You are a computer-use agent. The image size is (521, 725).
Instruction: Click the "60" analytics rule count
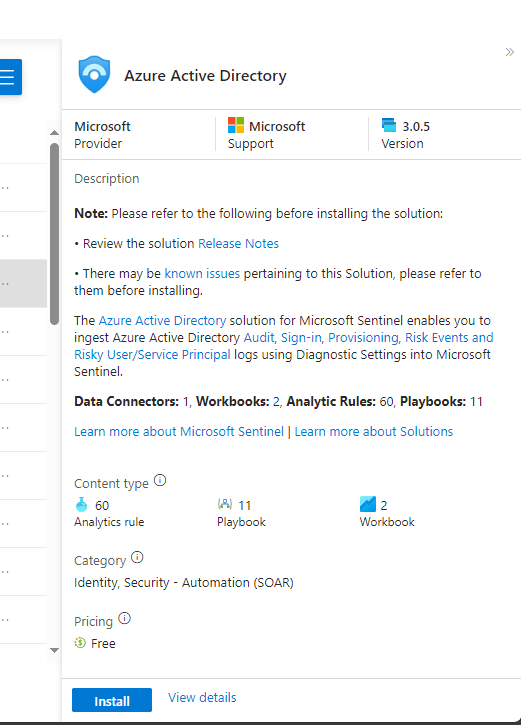coord(102,505)
